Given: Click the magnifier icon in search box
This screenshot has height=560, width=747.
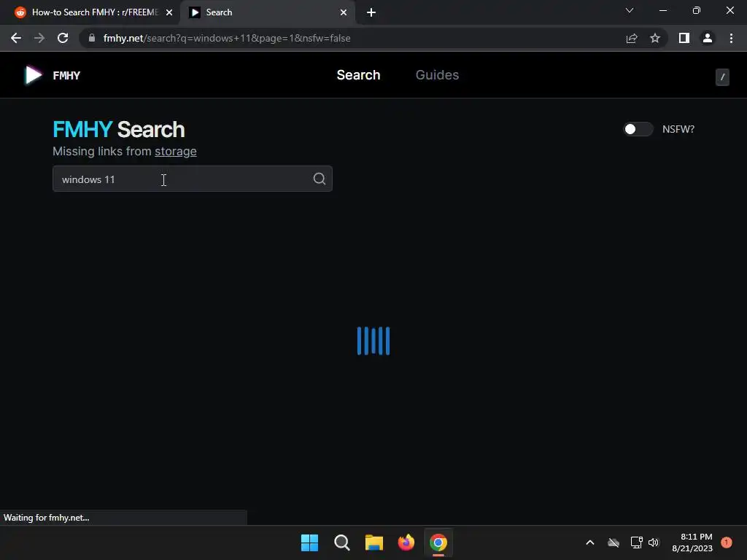Looking at the screenshot, I should click(320, 179).
